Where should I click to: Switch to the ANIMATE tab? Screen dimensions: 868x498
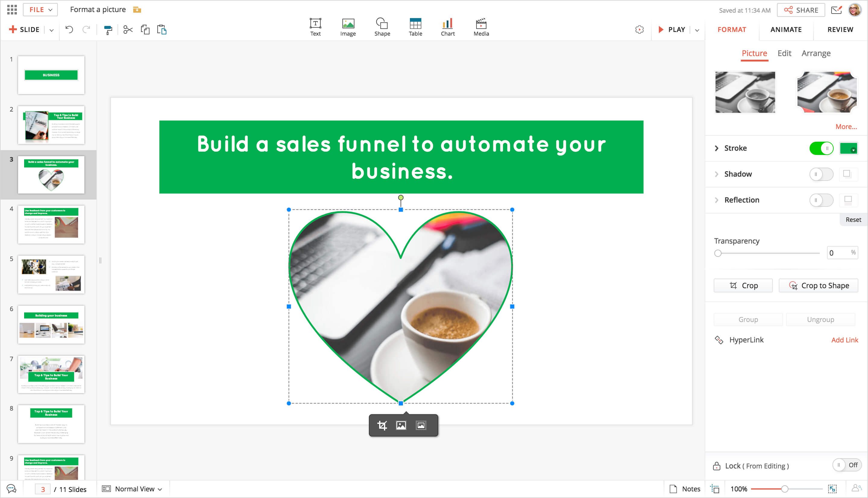[786, 30]
